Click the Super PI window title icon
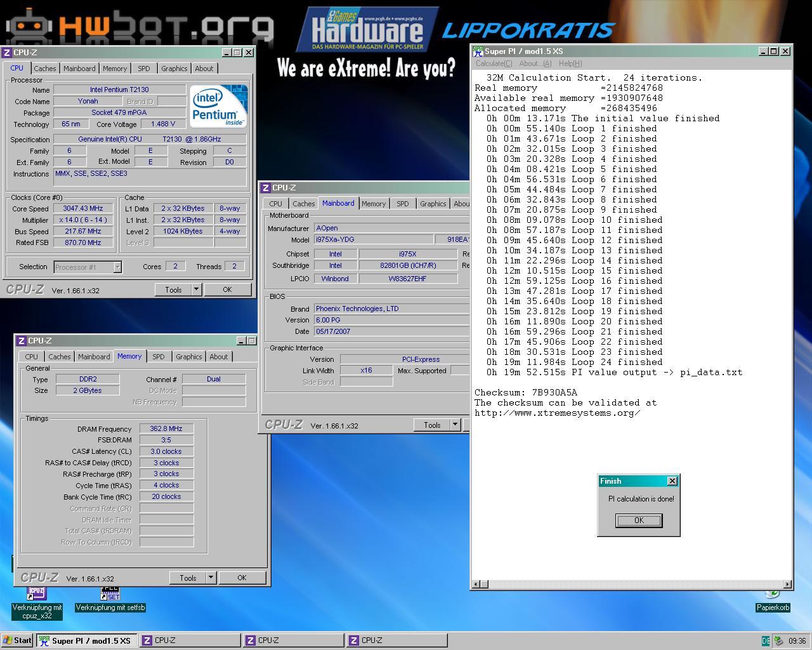The width and height of the screenshot is (812, 650). coord(478,51)
